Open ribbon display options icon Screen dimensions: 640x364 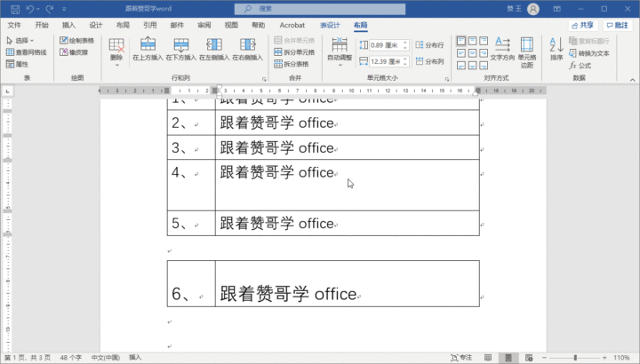[556, 9]
